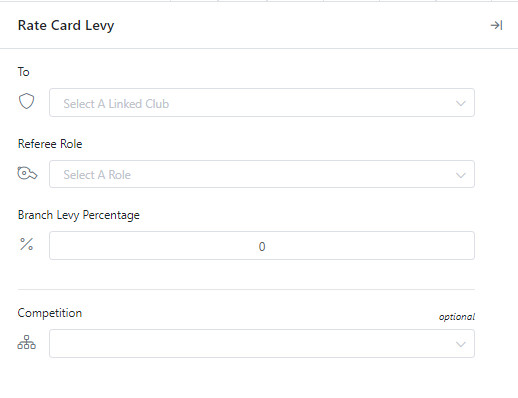
Task: Select the 0 value in percentage field
Action: coord(262,246)
